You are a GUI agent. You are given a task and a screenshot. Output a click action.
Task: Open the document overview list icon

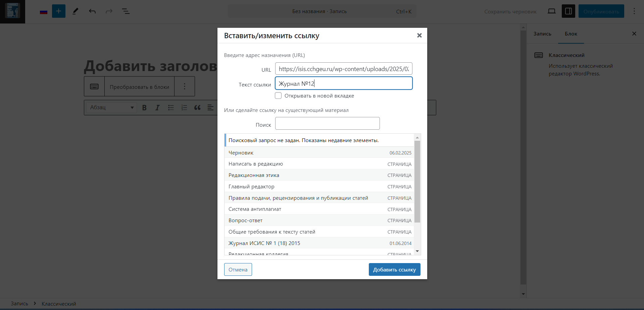(126, 11)
